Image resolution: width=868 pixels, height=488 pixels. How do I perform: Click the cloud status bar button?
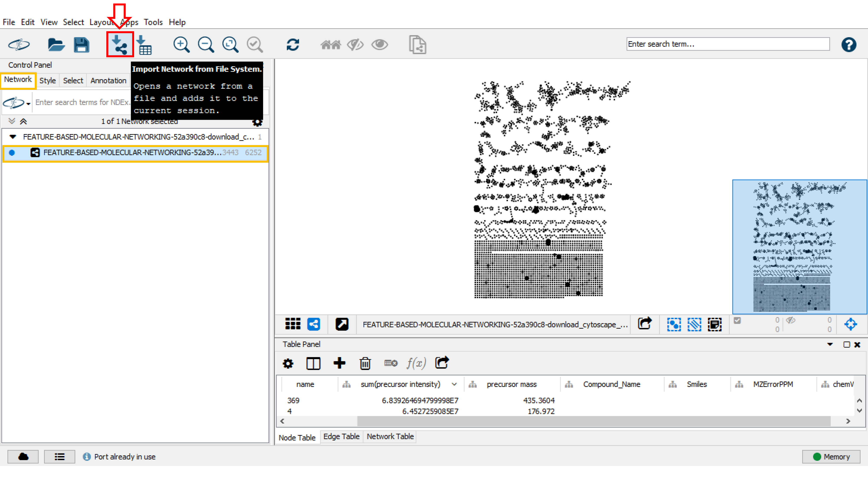pos(23,456)
